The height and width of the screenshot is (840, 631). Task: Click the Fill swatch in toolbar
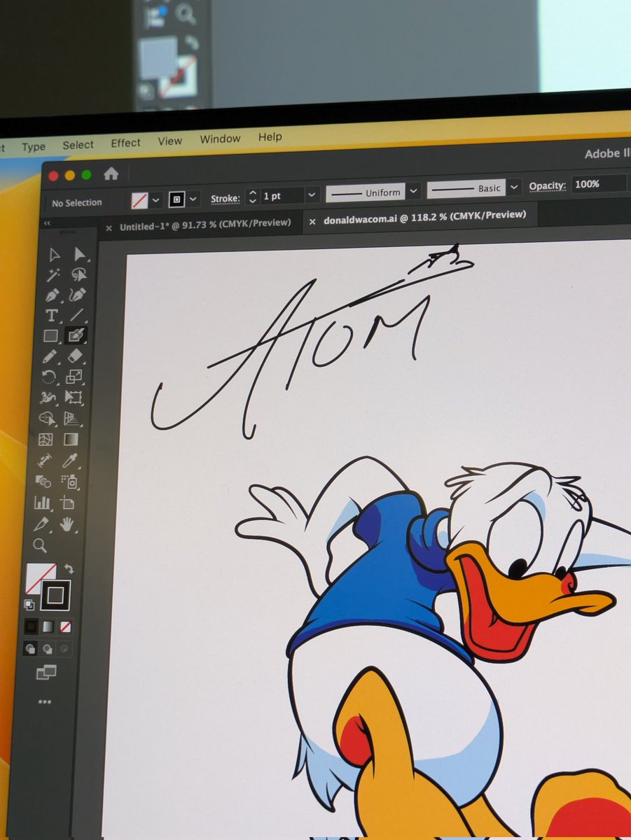pos(39,579)
